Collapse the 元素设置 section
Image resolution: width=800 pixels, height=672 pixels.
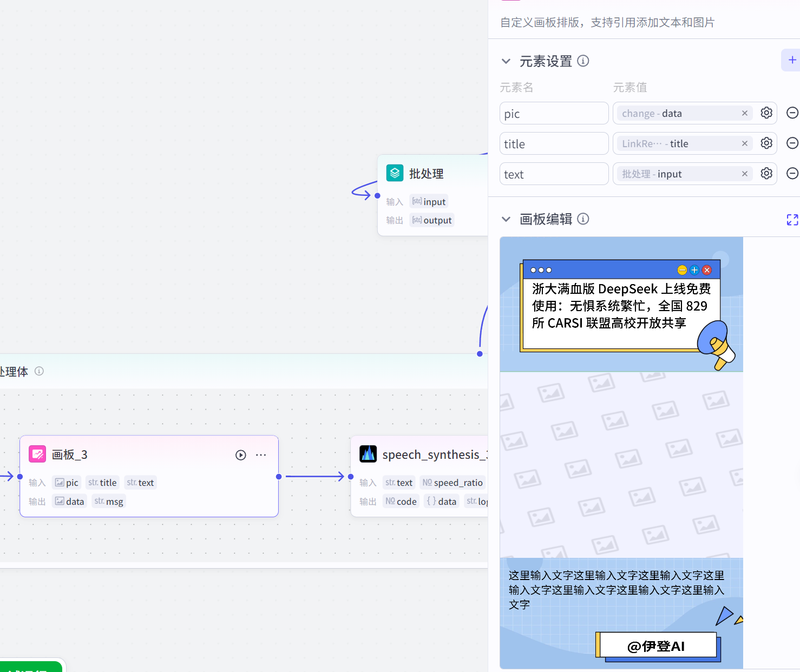tap(506, 61)
